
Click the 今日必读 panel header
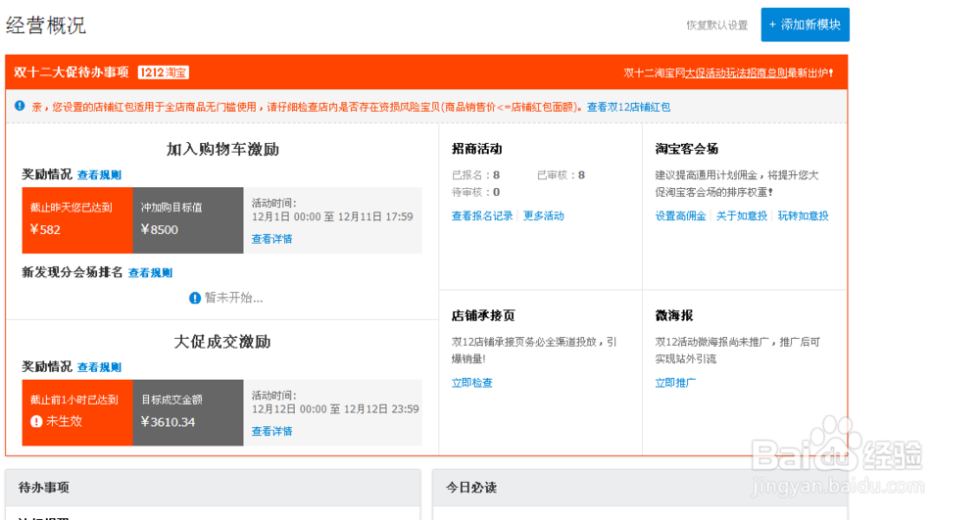[x=640, y=488]
